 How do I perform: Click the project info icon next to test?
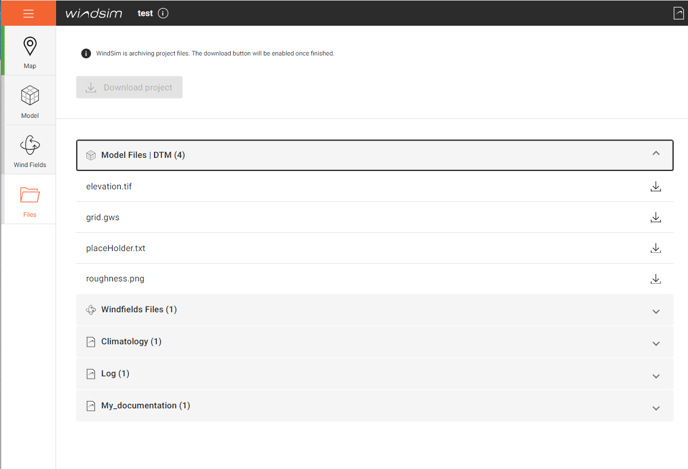coord(163,13)
